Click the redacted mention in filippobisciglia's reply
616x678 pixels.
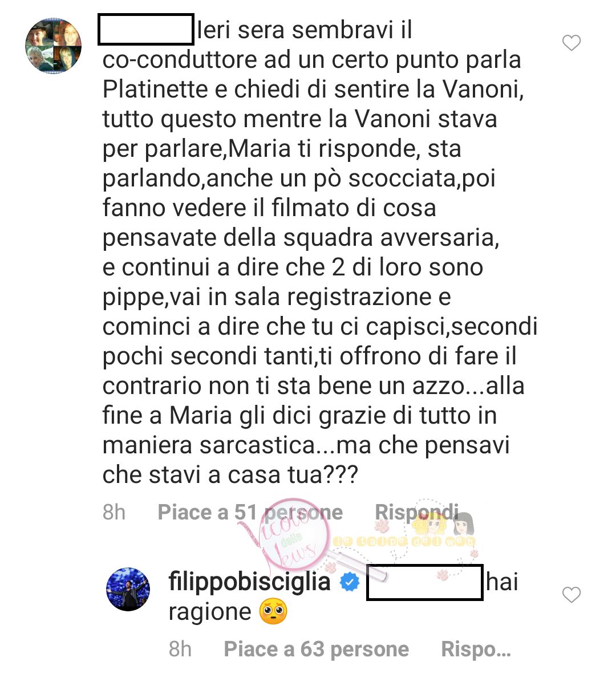tap(425, 582)
